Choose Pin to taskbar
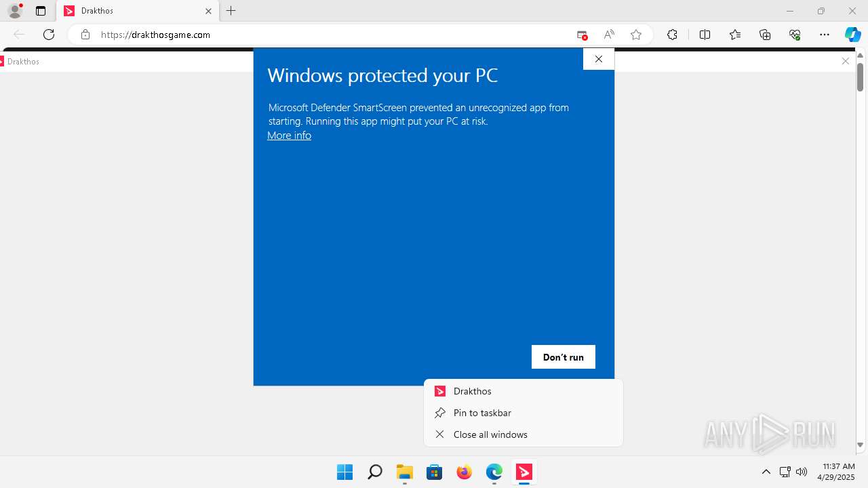 (x=523, y=413)
